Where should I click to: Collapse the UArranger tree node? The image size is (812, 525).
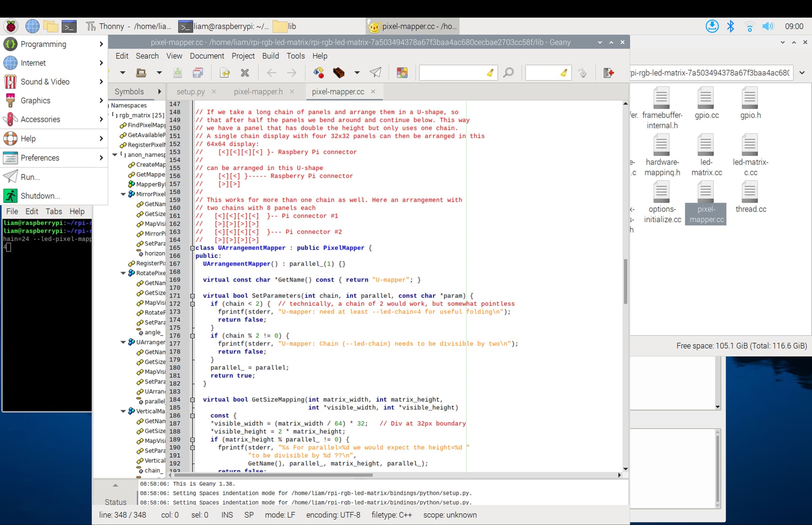click(x=123, y=342)
